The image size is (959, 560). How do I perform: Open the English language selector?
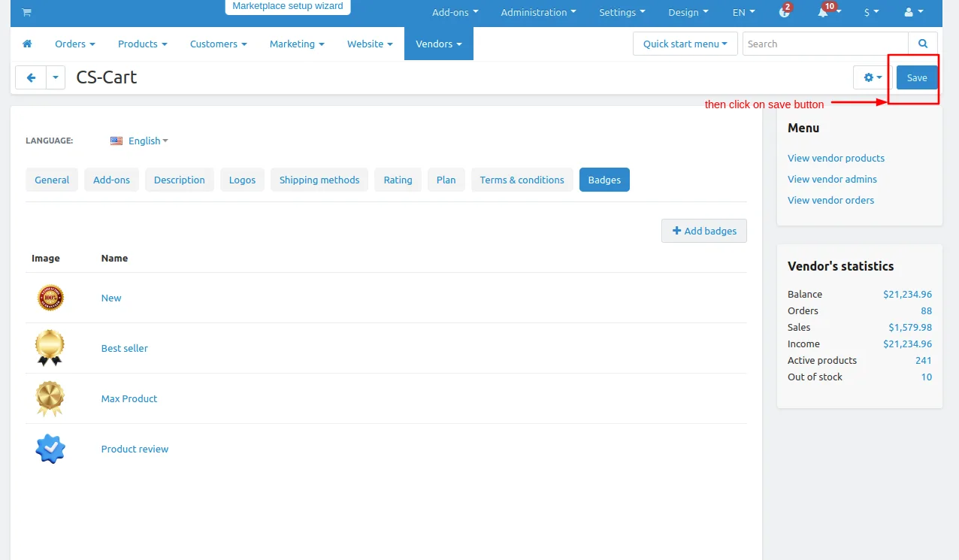click(148, 141)
